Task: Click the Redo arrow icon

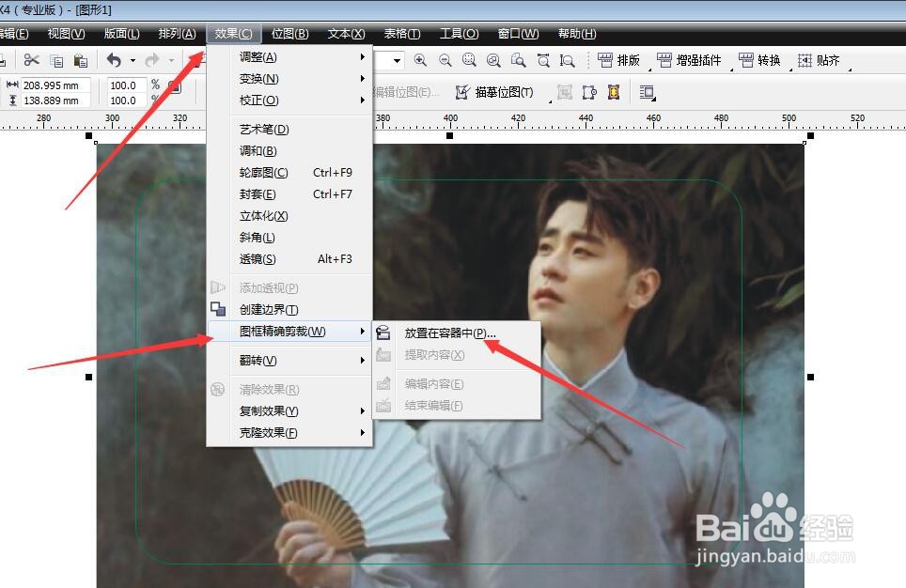Action: tap(152, 60)
